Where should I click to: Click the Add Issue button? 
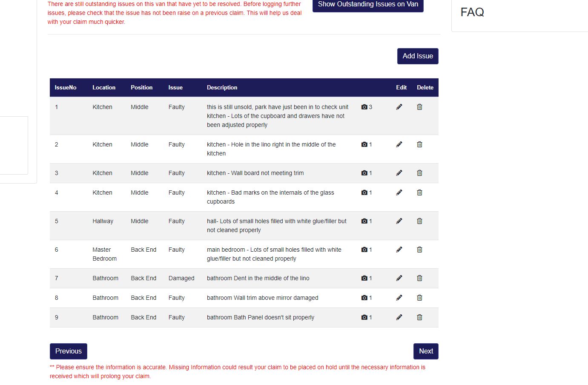(x=418, y=56)
